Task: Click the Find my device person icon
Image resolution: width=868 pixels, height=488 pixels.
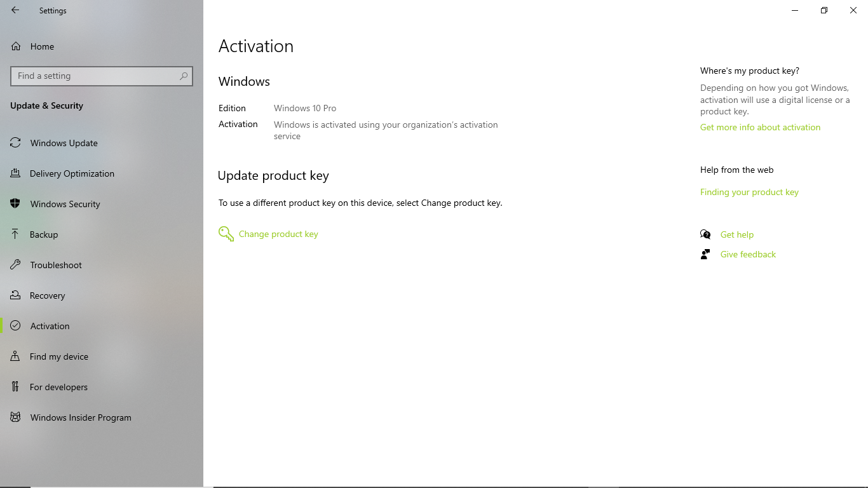Action: [15, 356]
